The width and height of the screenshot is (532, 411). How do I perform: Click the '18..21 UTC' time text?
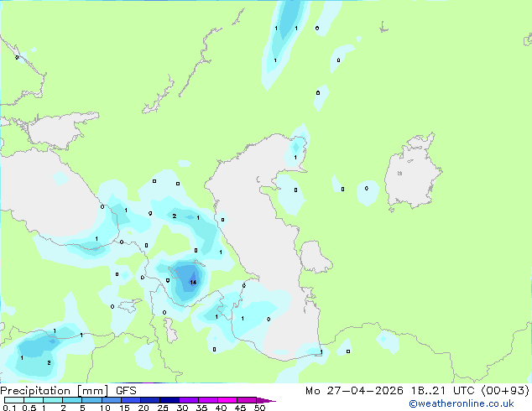tap(445, 391)
